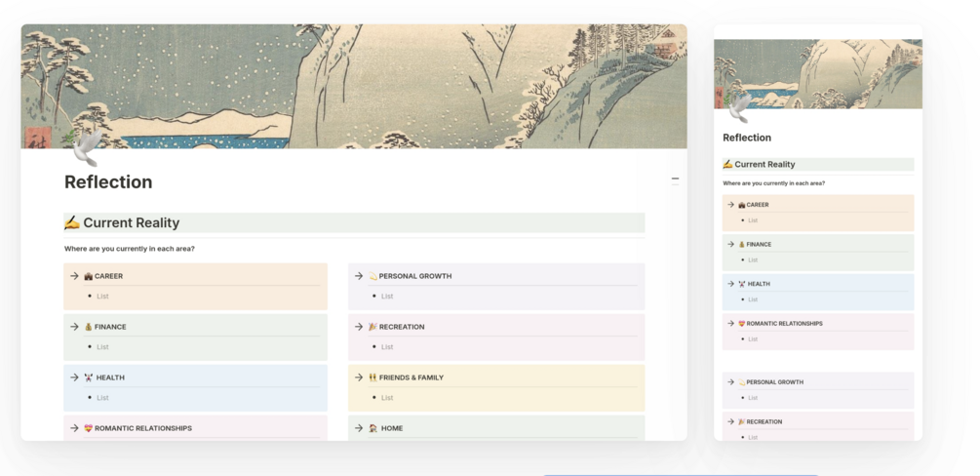Expand the PERSONAL GROWTH arrow in mobile preview
Image resolution: width=980 pixels, height=476 pixels.
pyautogui.click(x=730, y=381)
